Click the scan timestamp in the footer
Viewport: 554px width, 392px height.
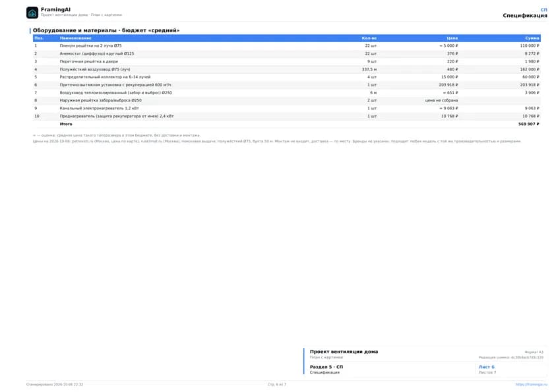point(55,384)
